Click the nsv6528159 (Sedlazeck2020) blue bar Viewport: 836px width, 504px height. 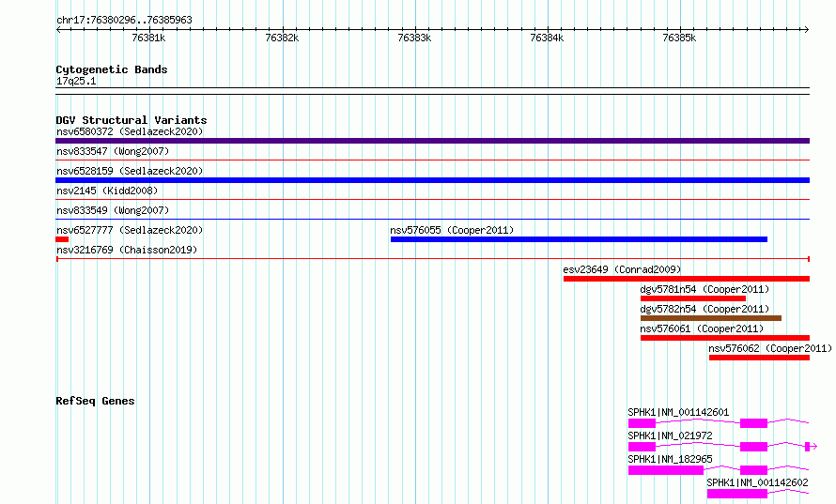[432, 180]
